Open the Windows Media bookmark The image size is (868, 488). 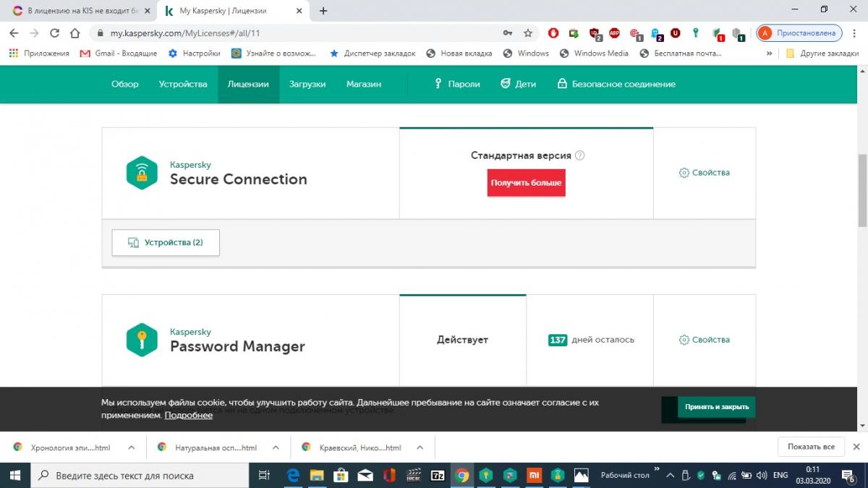coord(594,53)
